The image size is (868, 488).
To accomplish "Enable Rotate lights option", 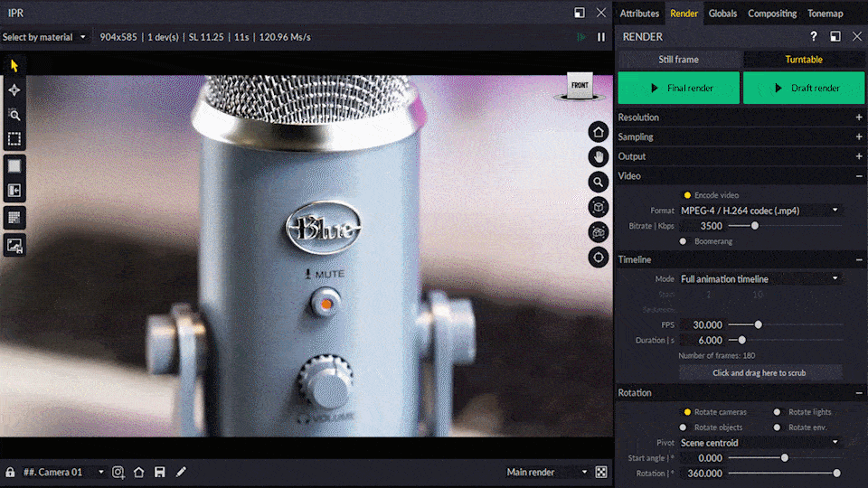I will 777,412.
